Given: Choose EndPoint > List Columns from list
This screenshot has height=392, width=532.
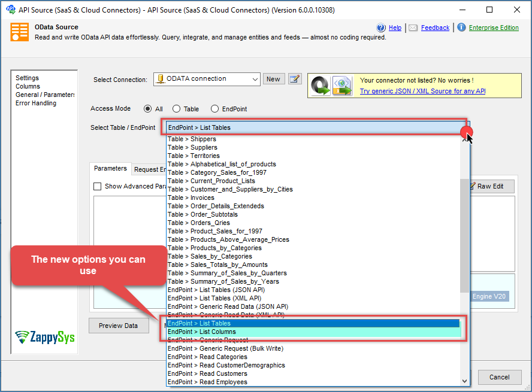Looking at the screenshot, I should (x=202, y=332).
